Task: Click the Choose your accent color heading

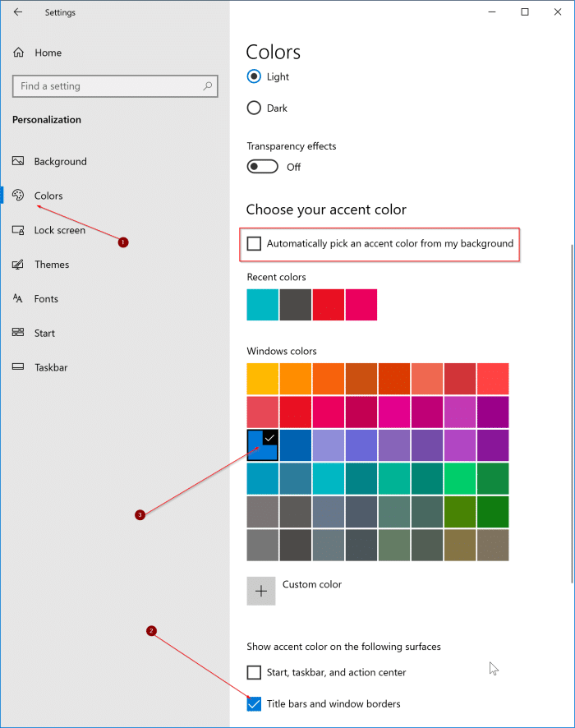Action: (326, 210)
